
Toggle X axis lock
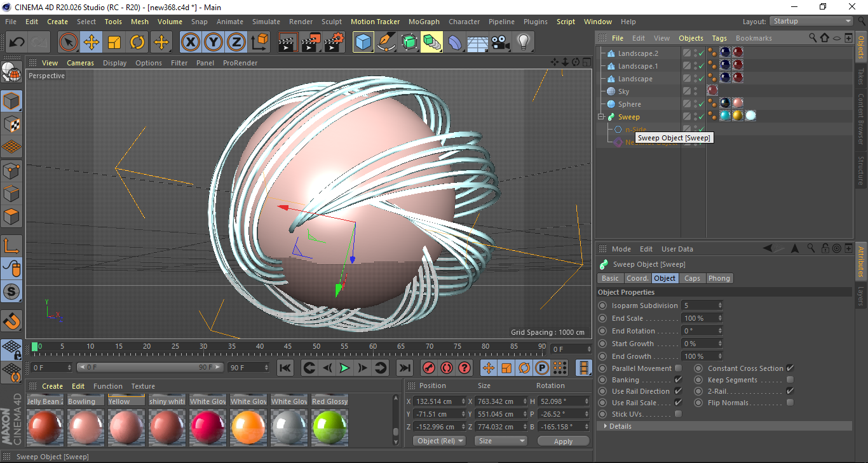click(190, 43)
